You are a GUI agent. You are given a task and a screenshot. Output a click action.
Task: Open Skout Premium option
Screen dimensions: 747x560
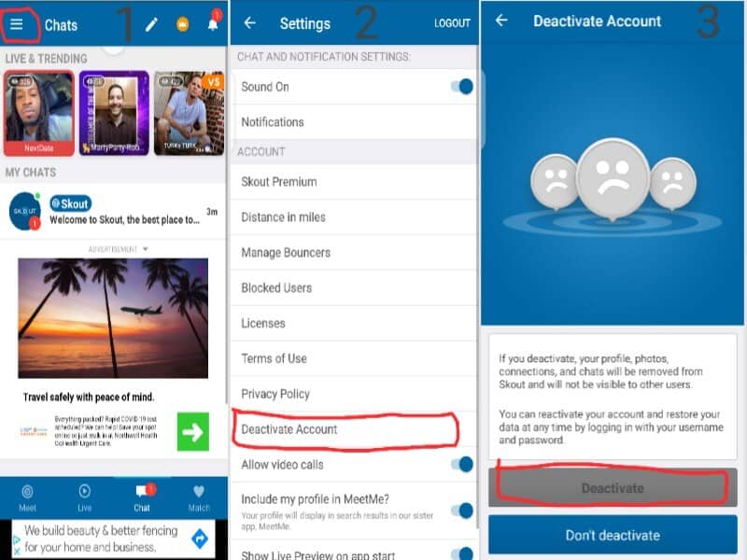pyautogui.click(x=355, y=182)
